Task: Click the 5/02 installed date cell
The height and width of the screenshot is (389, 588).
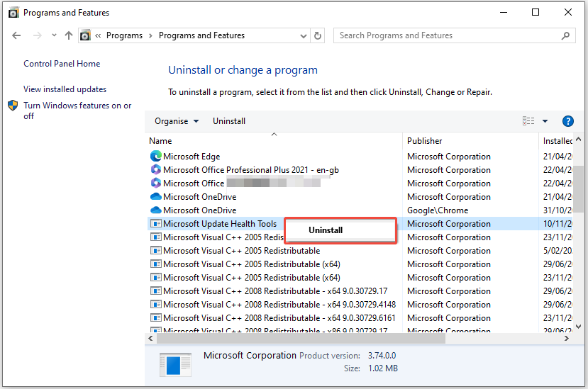Action: (558, 251)
